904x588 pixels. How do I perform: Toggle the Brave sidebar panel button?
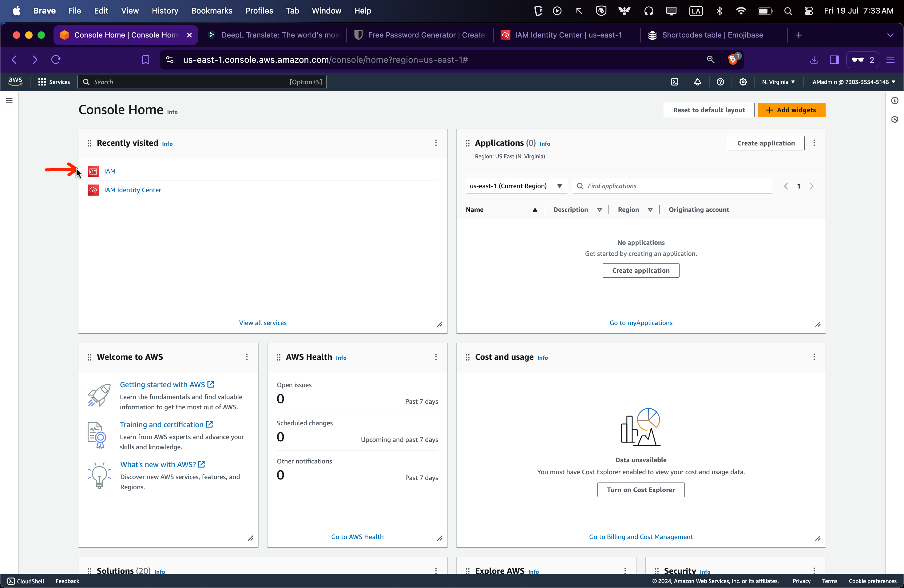834,60
